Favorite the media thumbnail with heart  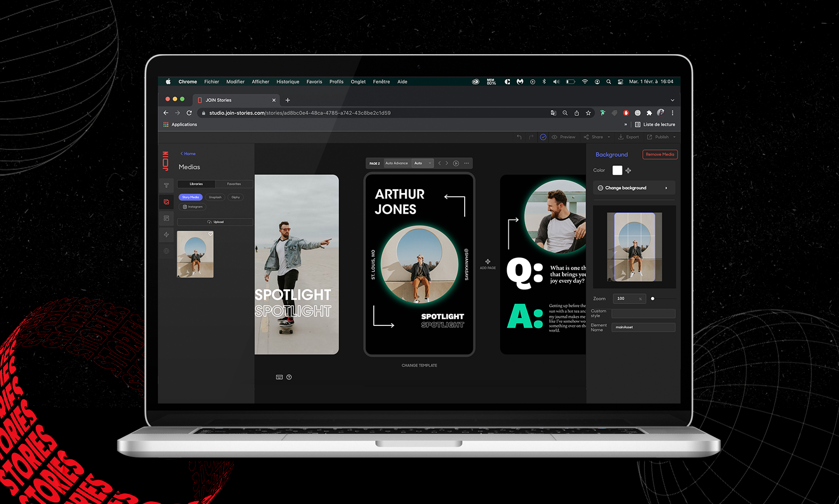pos(210,234)
